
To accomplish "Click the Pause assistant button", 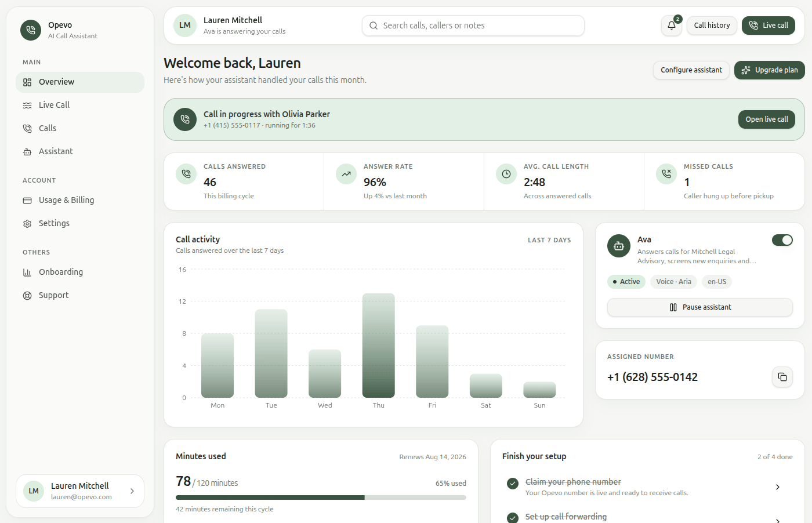I will click(700, 307).
